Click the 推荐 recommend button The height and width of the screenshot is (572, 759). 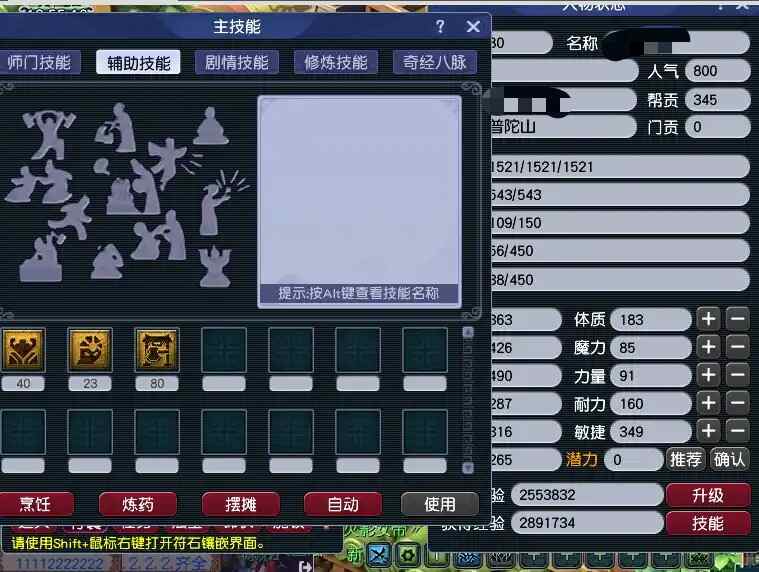[685, 459]
